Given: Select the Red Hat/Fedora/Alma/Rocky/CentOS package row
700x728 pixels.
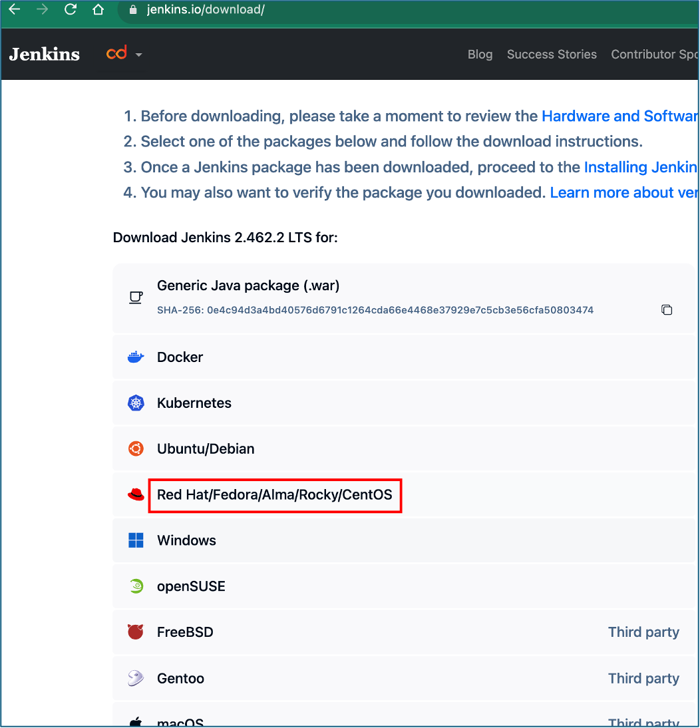Looking at the screenshot, I should point(275,495).
